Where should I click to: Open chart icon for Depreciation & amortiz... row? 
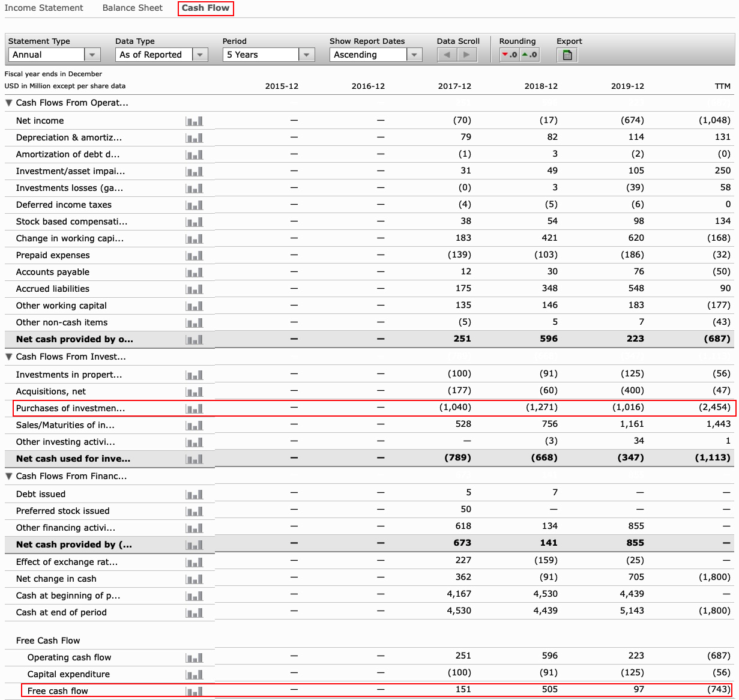point(195,138)
